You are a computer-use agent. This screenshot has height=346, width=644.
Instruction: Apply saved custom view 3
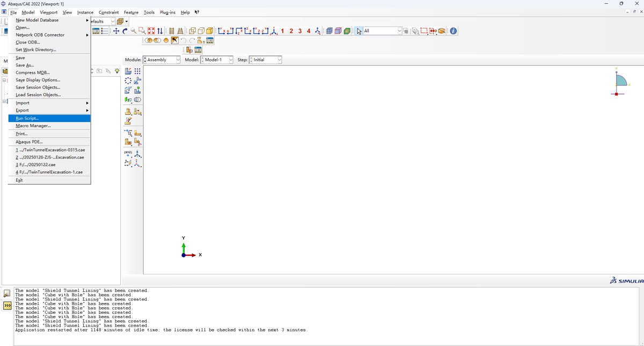[x=300, y=31]
